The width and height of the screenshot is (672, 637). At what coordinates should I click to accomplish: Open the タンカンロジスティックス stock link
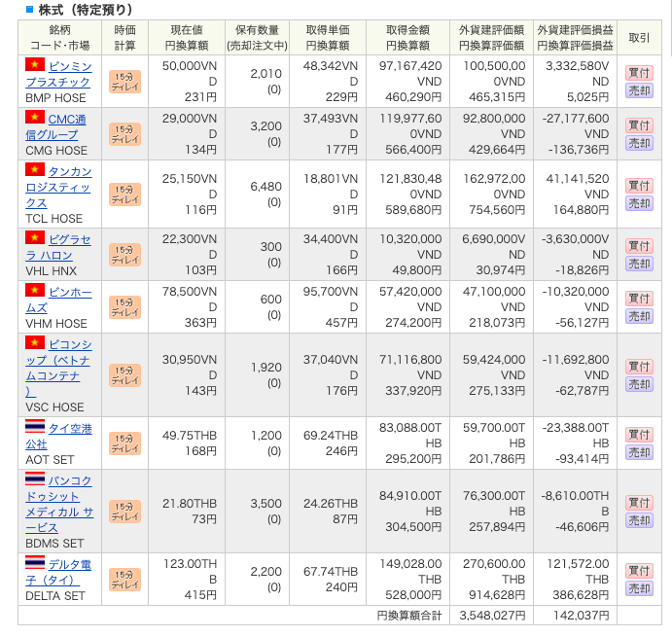58,188
